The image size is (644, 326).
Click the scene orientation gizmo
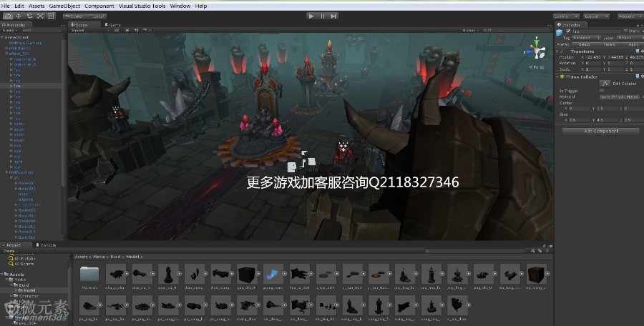(536, 51)
